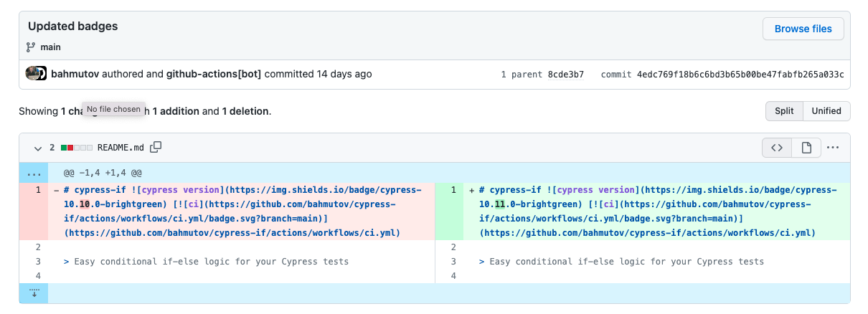Click hunk header @@ -1,4 +1,4 @@
The image size is (868, 314).
pyautogui.click(x=103, y=173)
